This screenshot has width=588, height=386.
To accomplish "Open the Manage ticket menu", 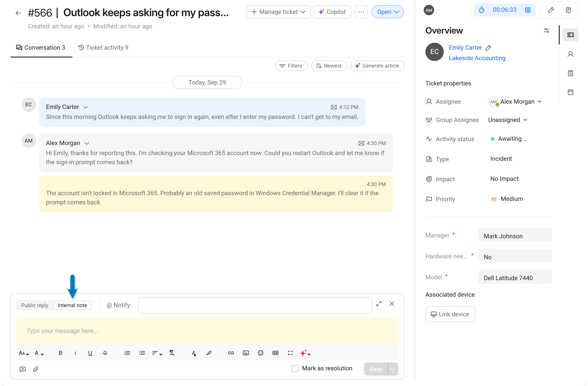I will click(279, 12).
